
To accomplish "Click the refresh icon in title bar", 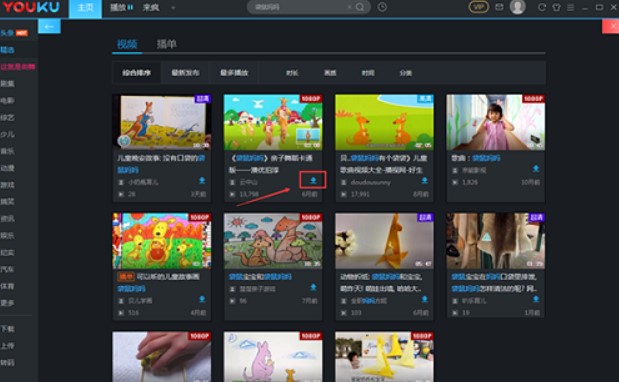I will 542,7.
